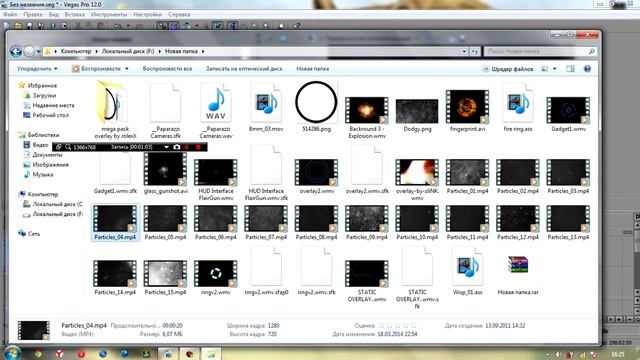Open the Вид menu
640x360 pixels.
pyautogui.click(x=53, y=14)
